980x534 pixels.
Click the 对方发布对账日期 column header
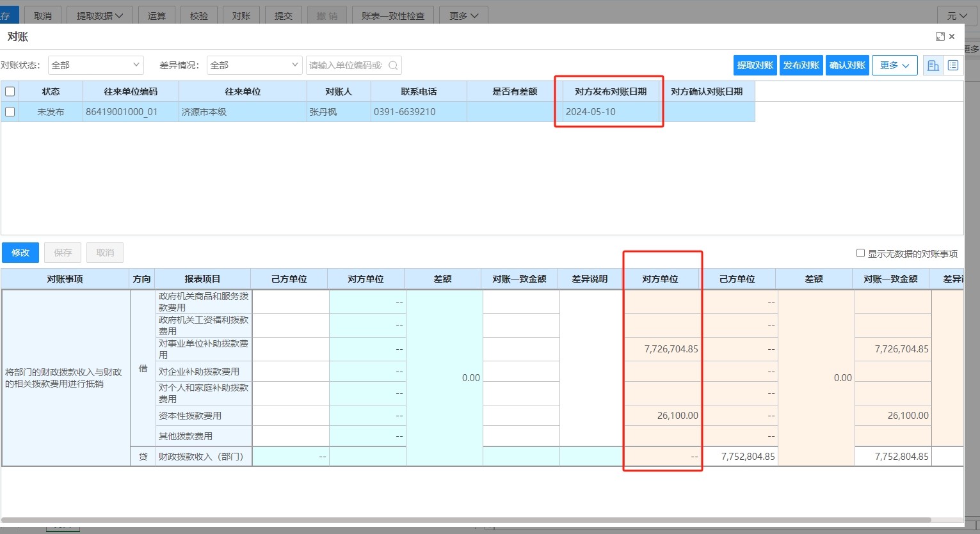(x=611, y=91)
